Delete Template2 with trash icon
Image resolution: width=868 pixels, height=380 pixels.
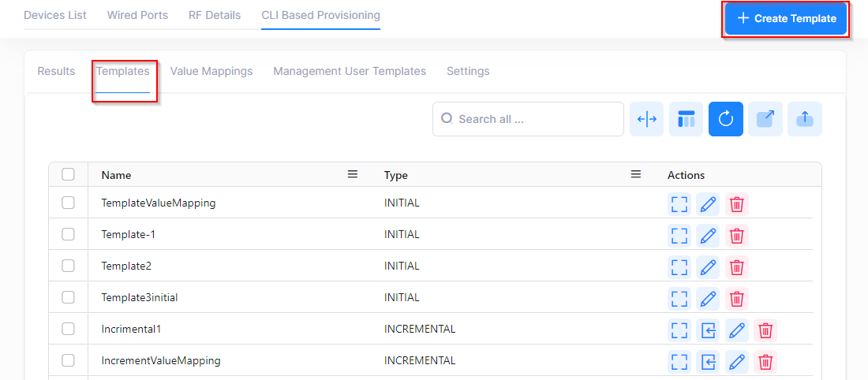pyautogui.click(x=737, y=268)
